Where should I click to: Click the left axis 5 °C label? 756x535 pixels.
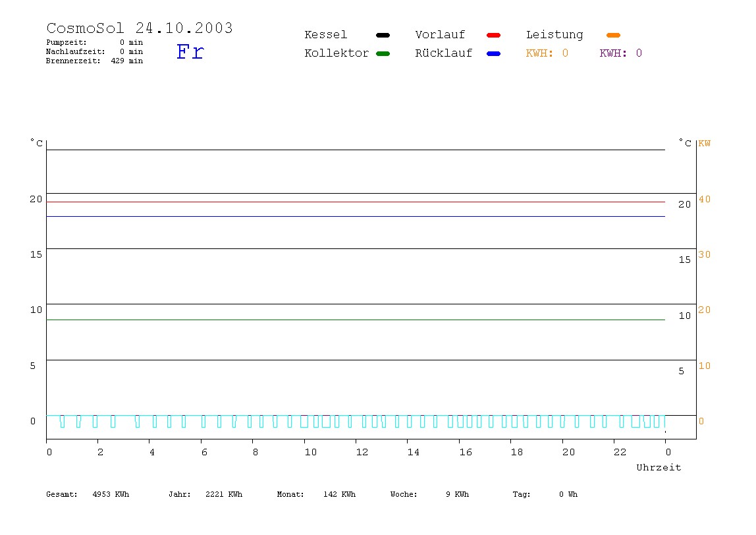click(33, 366)
